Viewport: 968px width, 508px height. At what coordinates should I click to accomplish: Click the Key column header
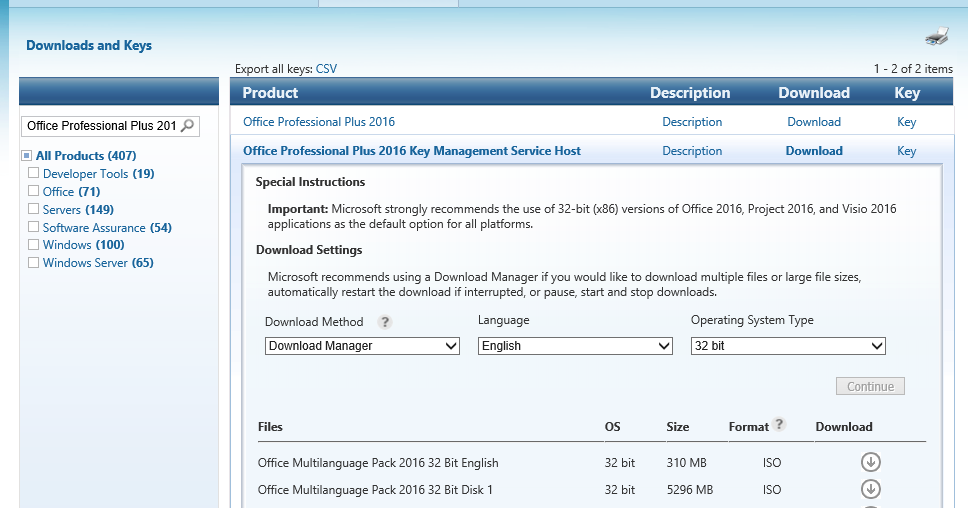click(x=907, y=93)
